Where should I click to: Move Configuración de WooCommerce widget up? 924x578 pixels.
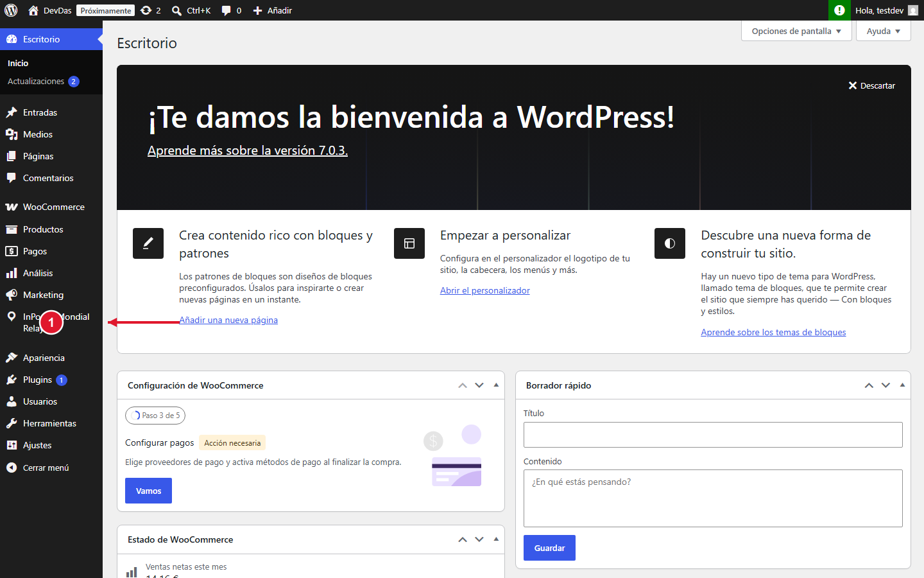click(463, 385)
